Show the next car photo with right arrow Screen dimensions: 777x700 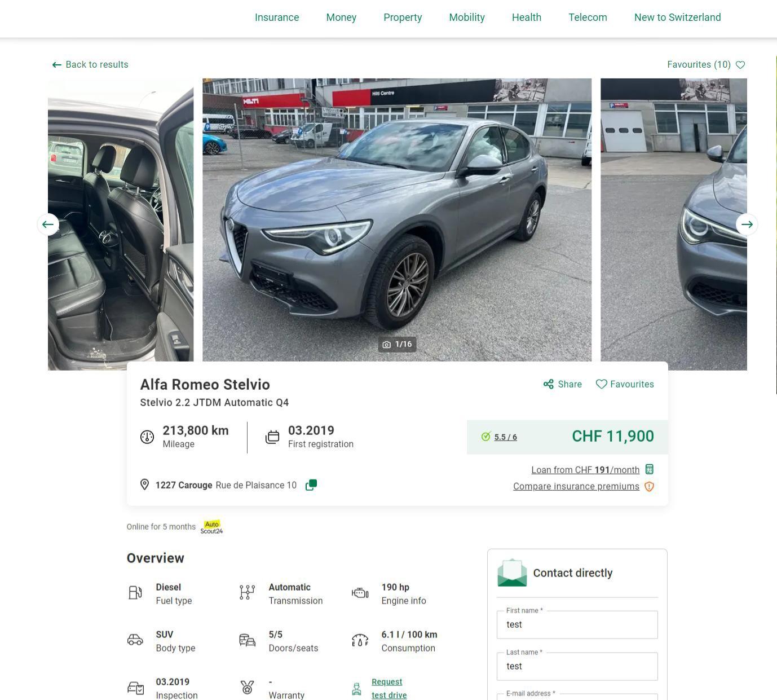tap(747, 224)
